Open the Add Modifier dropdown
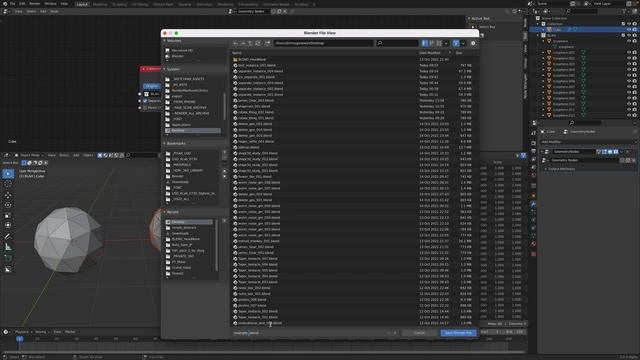Image resolution: width=640 pixels, height=360 pixels. coord(588,142)
